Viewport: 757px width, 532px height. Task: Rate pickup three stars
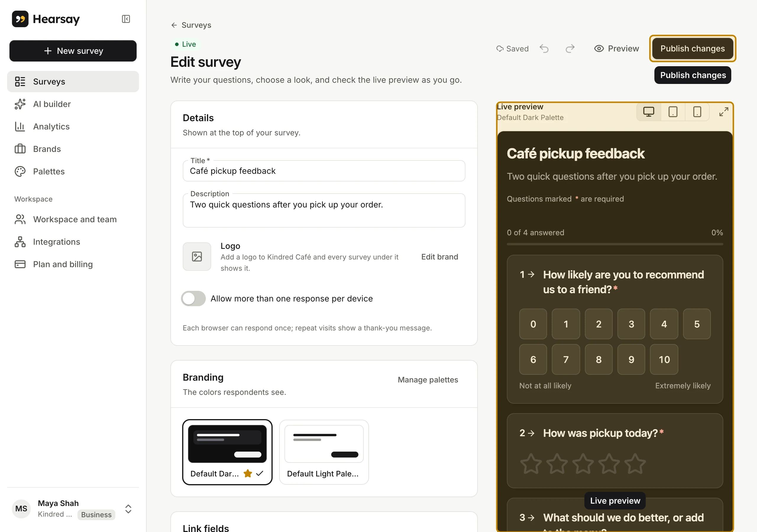click(x=583, y=463)
